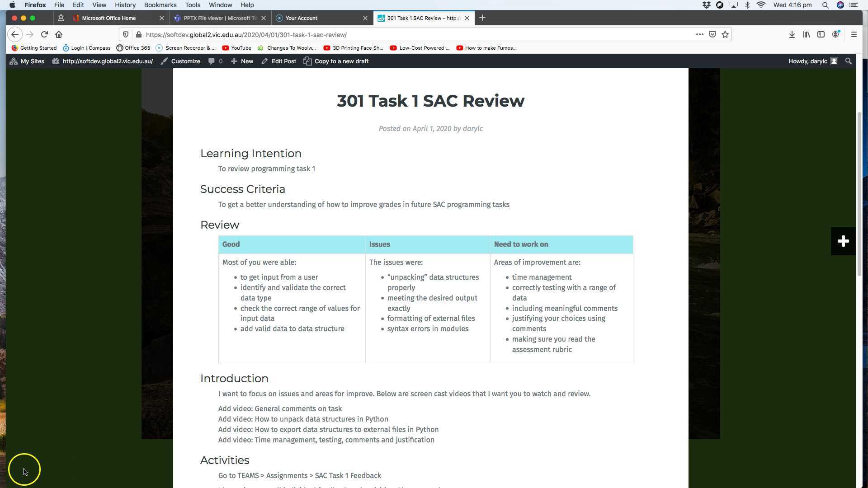This screenshot has width=868, height=488.
Task: Open the shield tracking protection icon
Action: point(126,34)
